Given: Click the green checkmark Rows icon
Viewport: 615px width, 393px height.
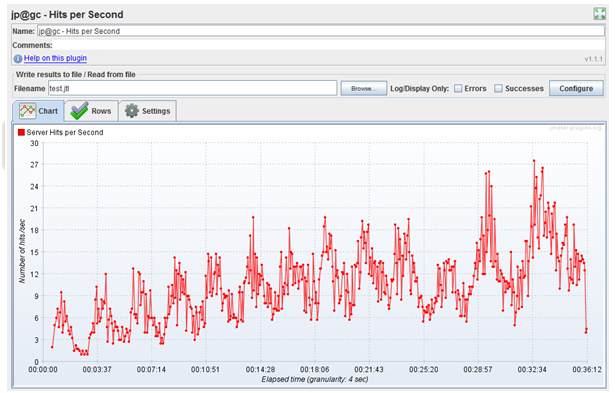Looking at the screenshot, I should click(x=79, y=111).
